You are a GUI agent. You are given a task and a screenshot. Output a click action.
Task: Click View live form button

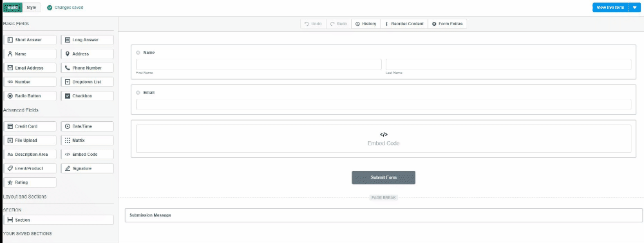click(x=611, y=7)
